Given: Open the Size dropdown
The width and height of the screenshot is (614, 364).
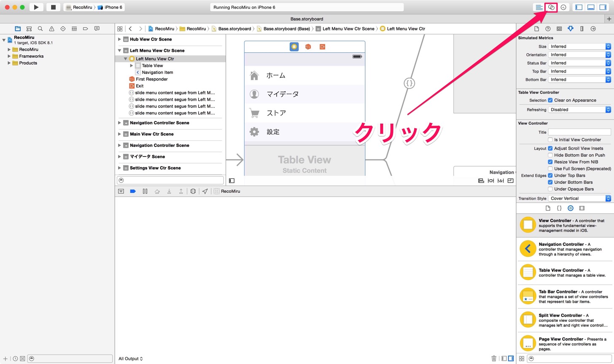Looking at the screenshot, I should click(579, 46).
